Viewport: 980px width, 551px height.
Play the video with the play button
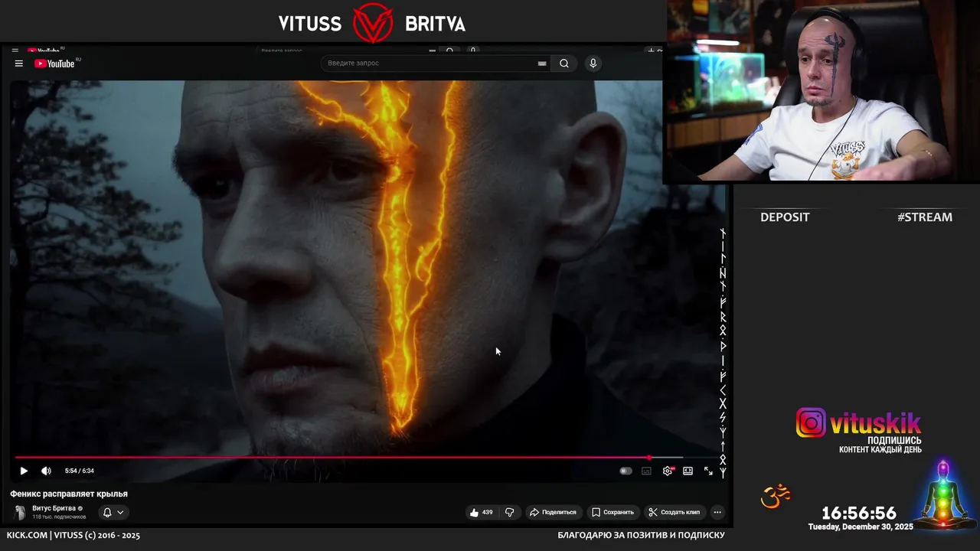(x=24, y=471)
